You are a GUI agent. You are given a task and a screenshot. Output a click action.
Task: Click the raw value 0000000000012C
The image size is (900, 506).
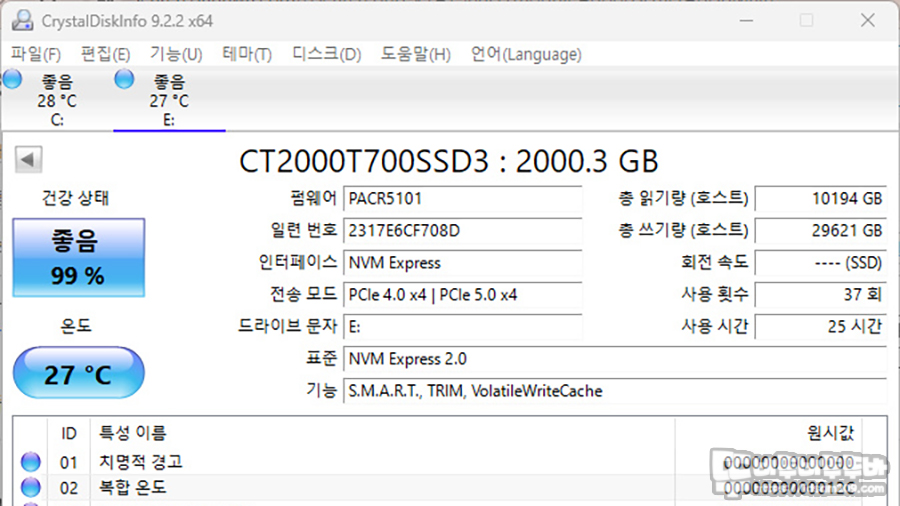click(789, 488)
